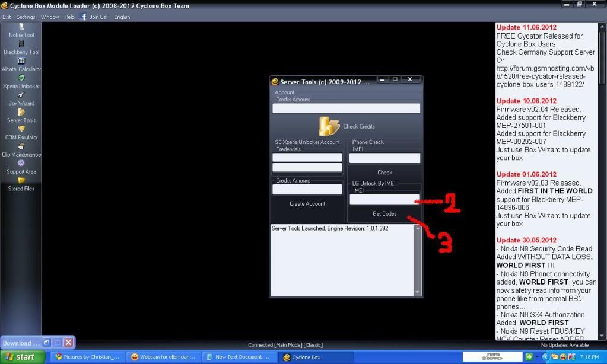Click the news panel scrollbar thumb

[x=602, y=58]
